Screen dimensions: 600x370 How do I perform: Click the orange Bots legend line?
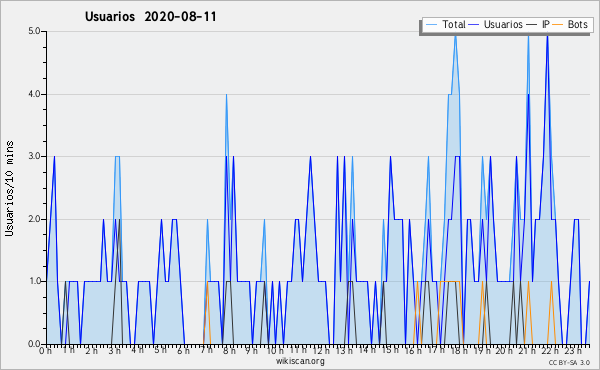558,25
